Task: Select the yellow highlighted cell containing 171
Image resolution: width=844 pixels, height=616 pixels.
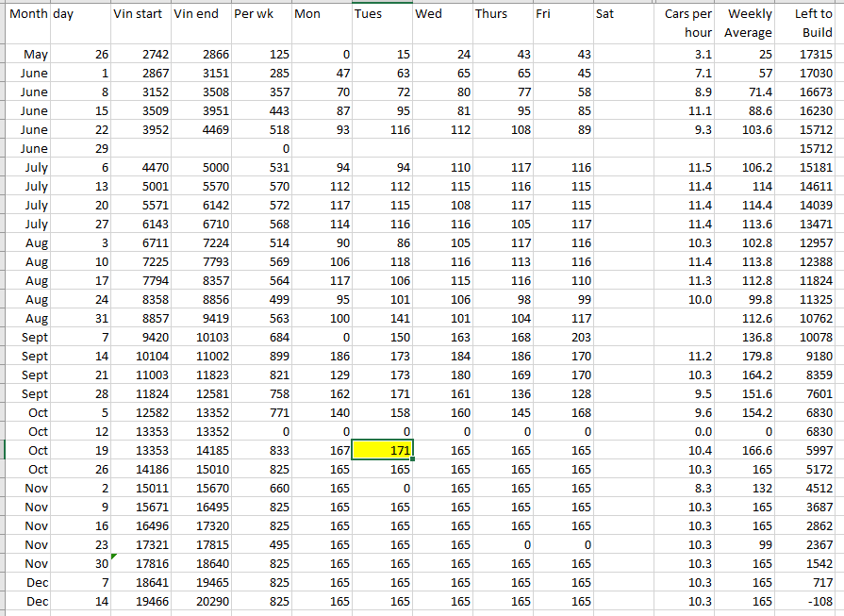Action: 382,450
